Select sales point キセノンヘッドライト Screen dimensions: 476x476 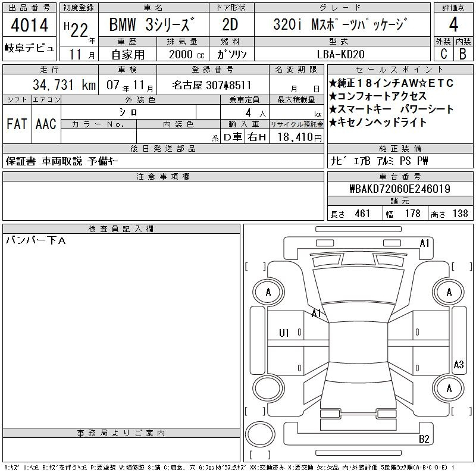(378, 122)
